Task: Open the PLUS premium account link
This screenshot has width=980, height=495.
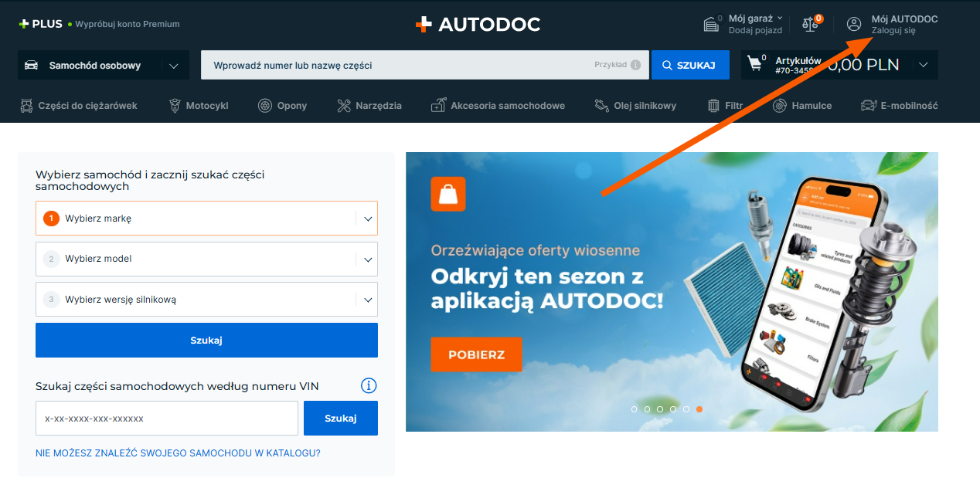Action: (99, 24)
